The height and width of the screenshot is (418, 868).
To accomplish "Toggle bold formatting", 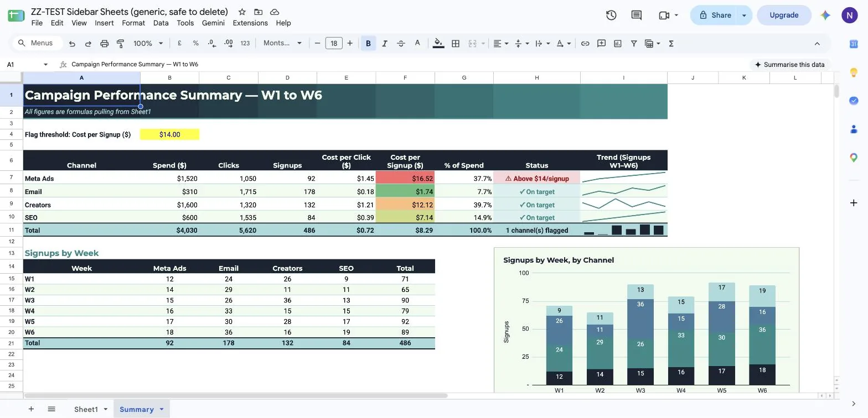I will point(368,43).
